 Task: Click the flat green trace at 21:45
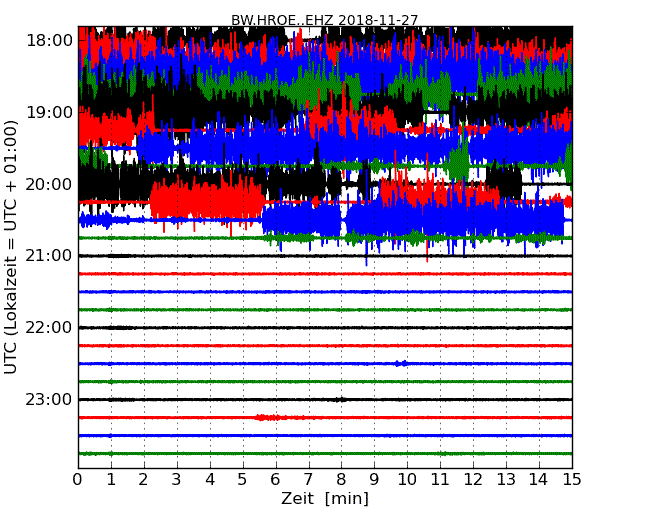tap(325, 310)
